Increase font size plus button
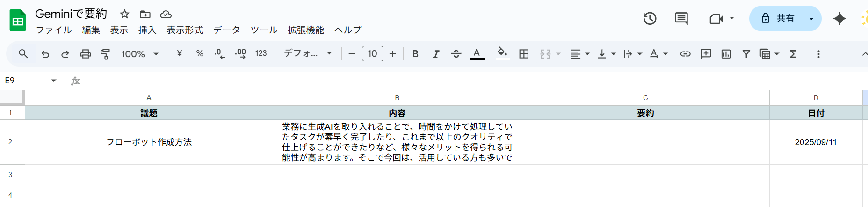Viewport: 868px width, 207px height. [393, 54]
